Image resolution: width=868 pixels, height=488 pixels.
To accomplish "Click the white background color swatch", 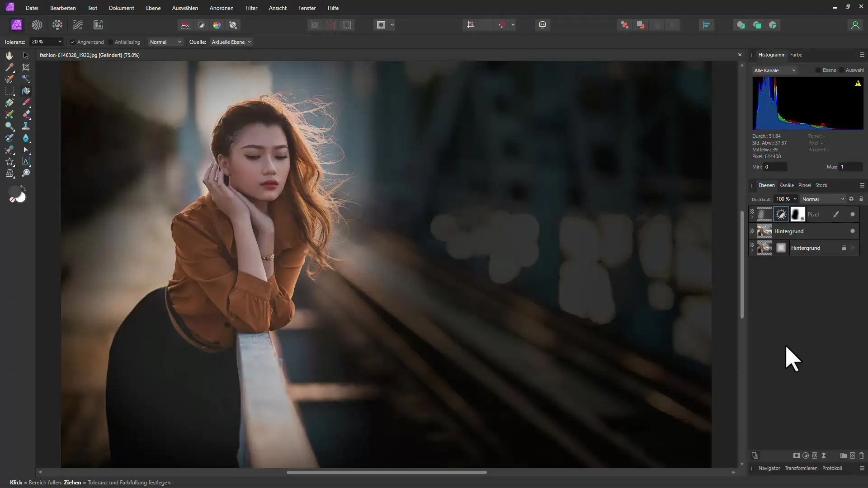I will click(21, 197).
